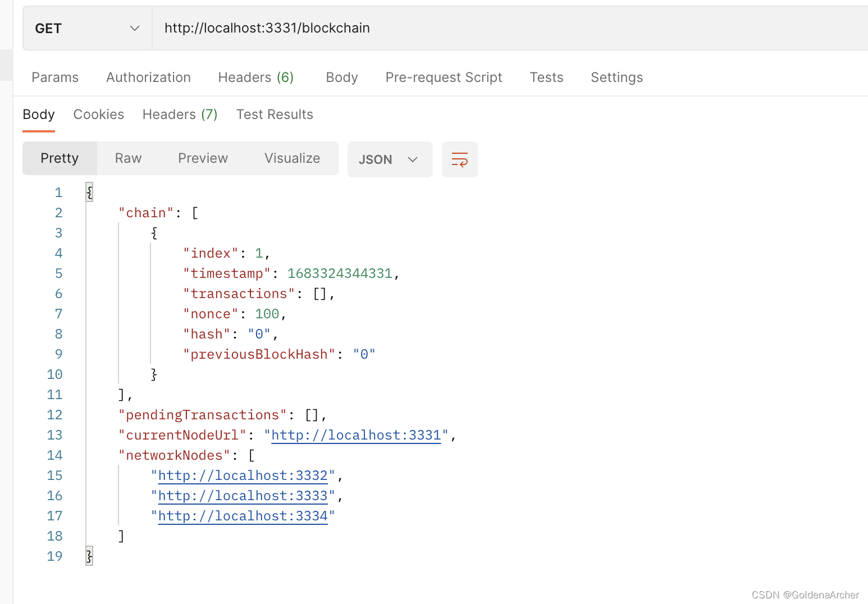Open the Test Results tab
This screenshot has height=604, width=868.
[275, 115]
